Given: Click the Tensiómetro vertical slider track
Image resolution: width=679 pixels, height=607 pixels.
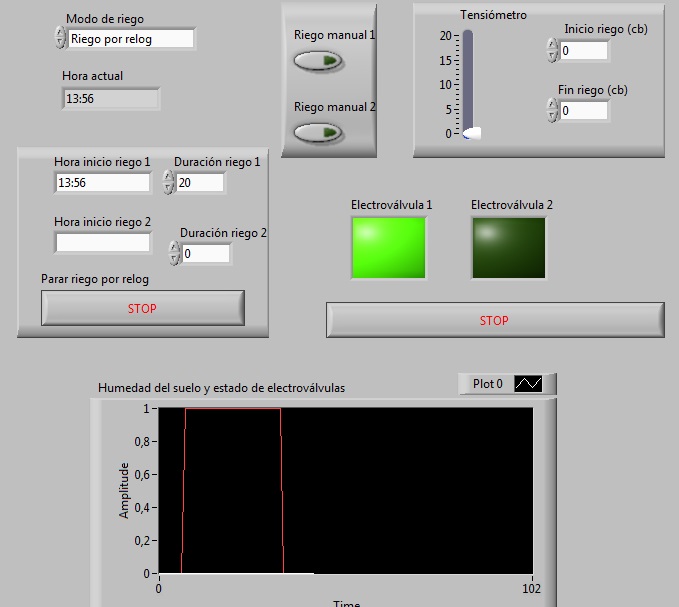Looking at the screenshot, I should [x=468, y=80].
